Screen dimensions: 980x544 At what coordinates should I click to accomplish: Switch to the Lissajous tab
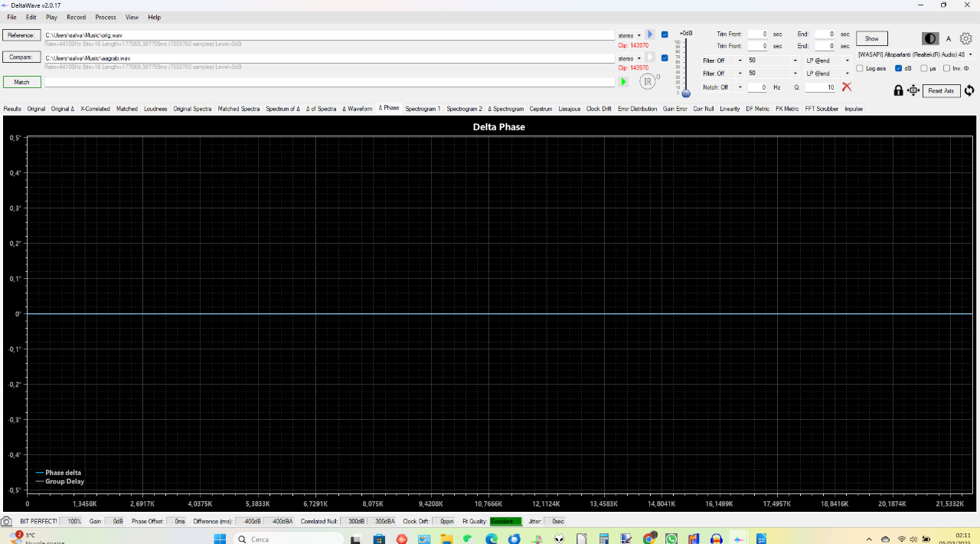point(569,109)
